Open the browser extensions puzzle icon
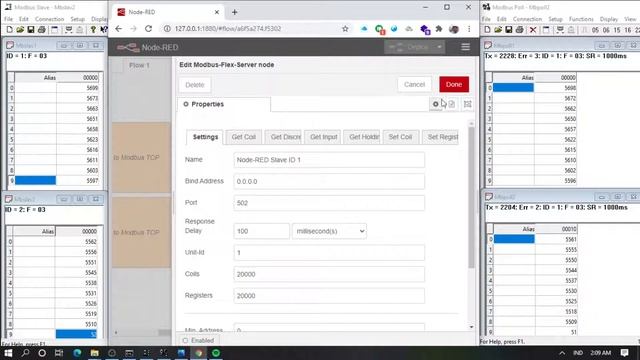The image size is (640, 360). tap(439, 29)
